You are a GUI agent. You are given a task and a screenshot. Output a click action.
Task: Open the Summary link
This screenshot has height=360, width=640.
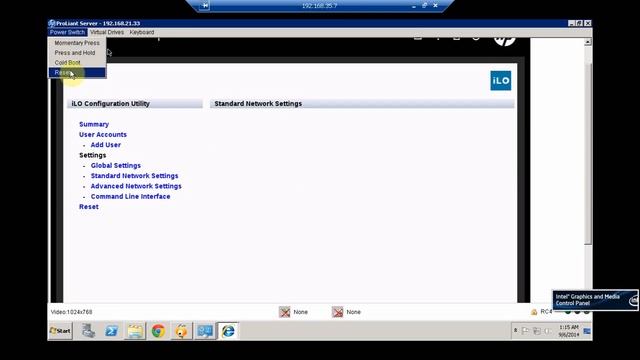point(94,124)
